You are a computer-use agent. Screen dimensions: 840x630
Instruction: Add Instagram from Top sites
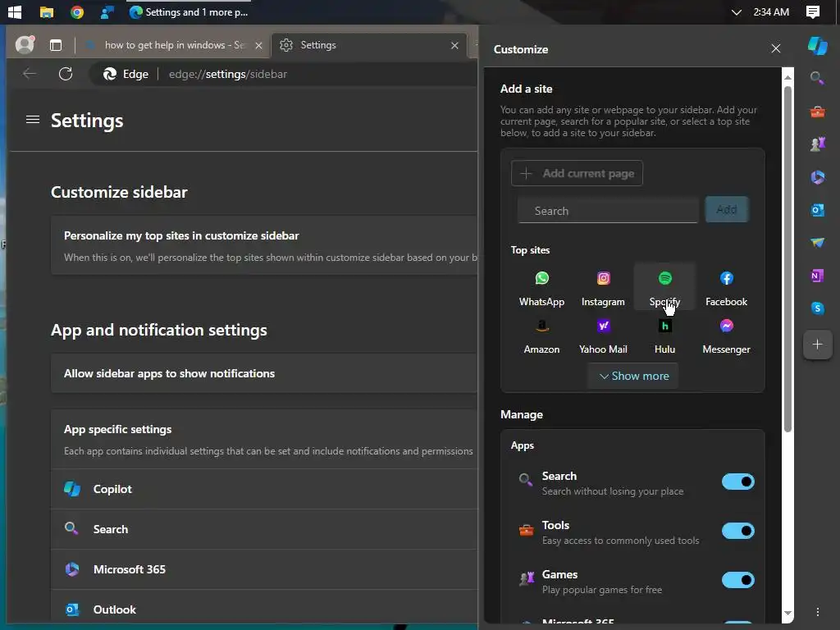click(603, 288)
